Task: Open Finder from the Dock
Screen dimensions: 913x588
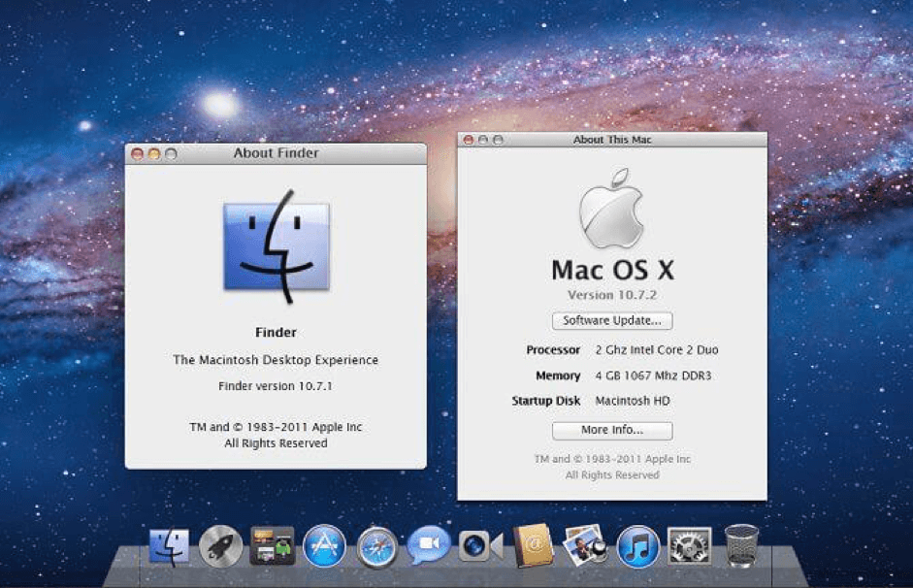Action: [x=169, y=547]
